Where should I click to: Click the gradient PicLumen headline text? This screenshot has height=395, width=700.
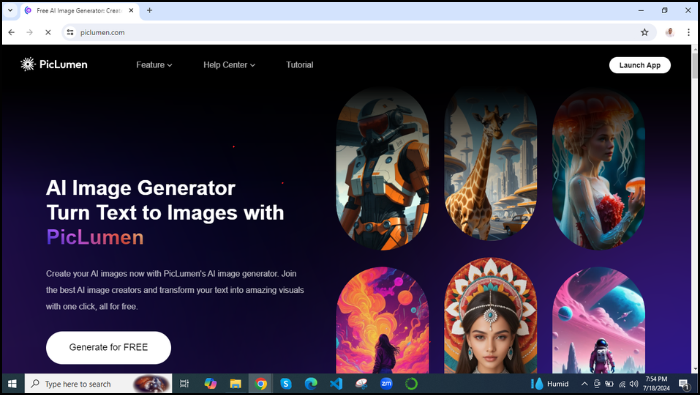click(95, 237)
